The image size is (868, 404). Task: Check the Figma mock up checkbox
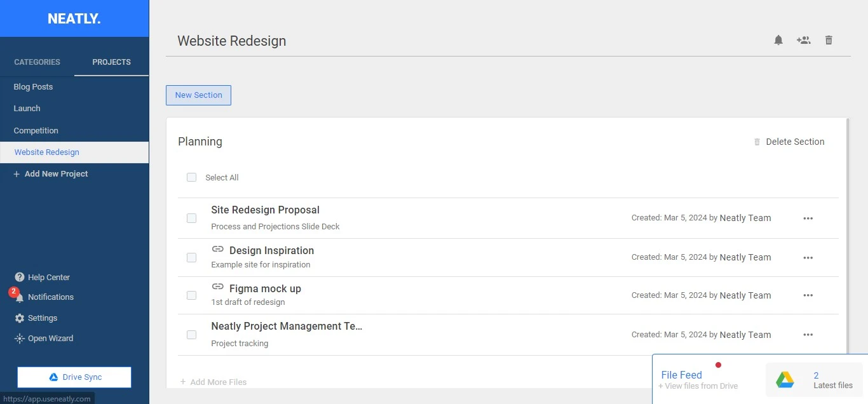click(x=191, y=295)
